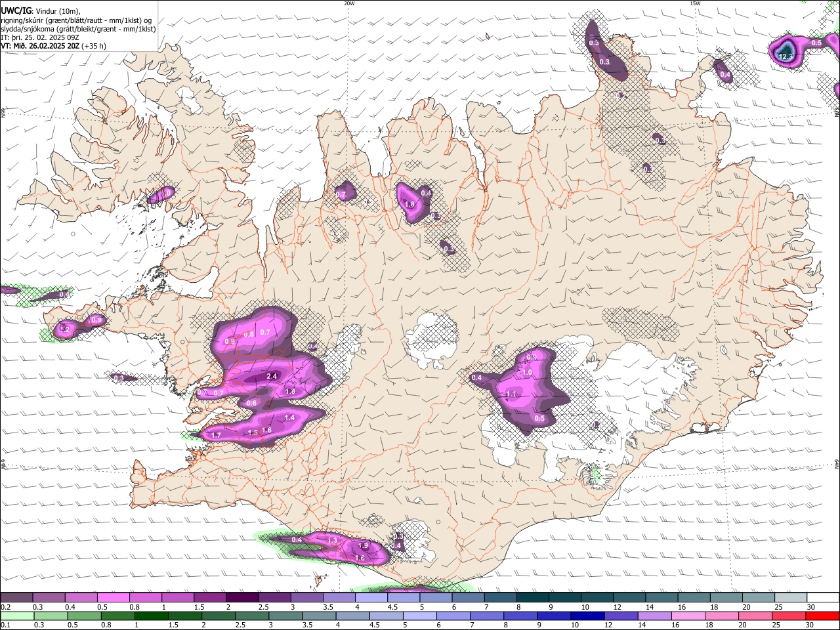The width and height of the screenshot is (840, 630).
Task: Pick light grey swatch between 25 and 30, top row
Action: [x=791, y=598]
